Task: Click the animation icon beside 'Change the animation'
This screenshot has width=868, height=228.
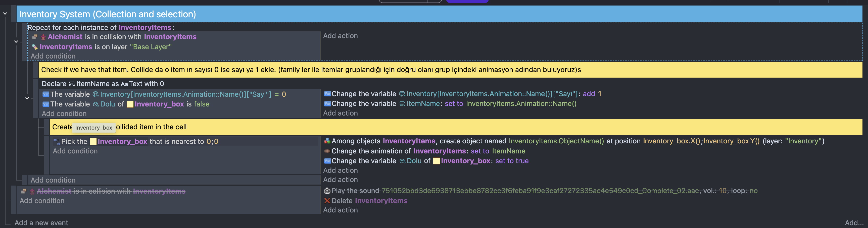Action: (x=327, y=151)
